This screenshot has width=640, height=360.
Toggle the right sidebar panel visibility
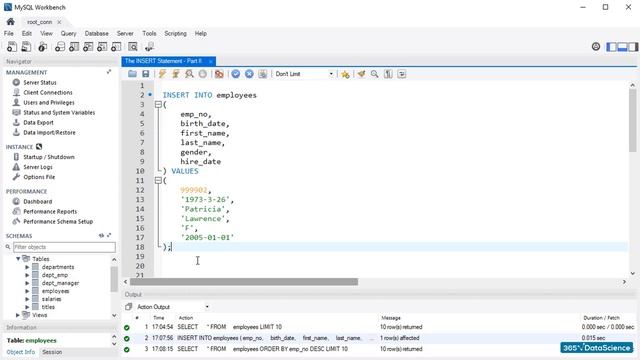(x=633, y=47)
